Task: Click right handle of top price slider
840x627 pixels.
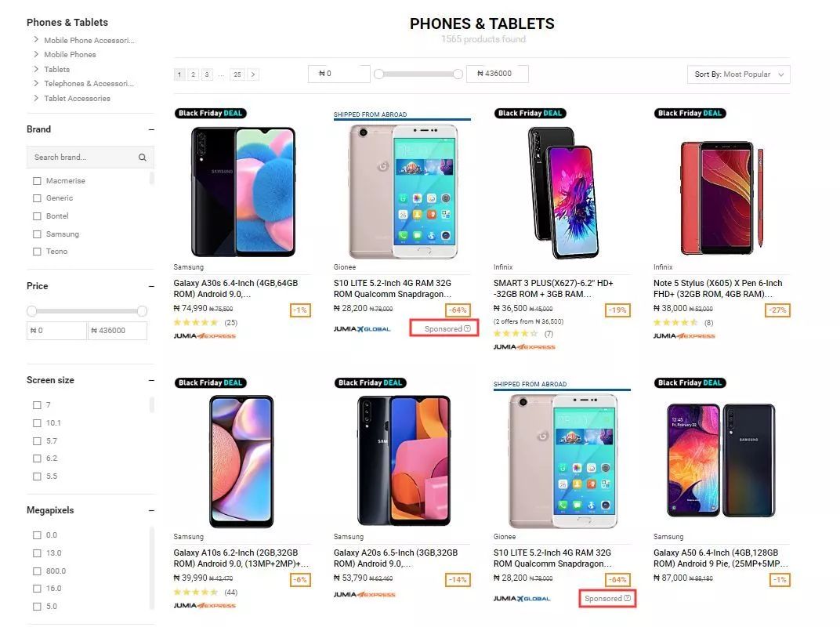Action: [458, 74]
